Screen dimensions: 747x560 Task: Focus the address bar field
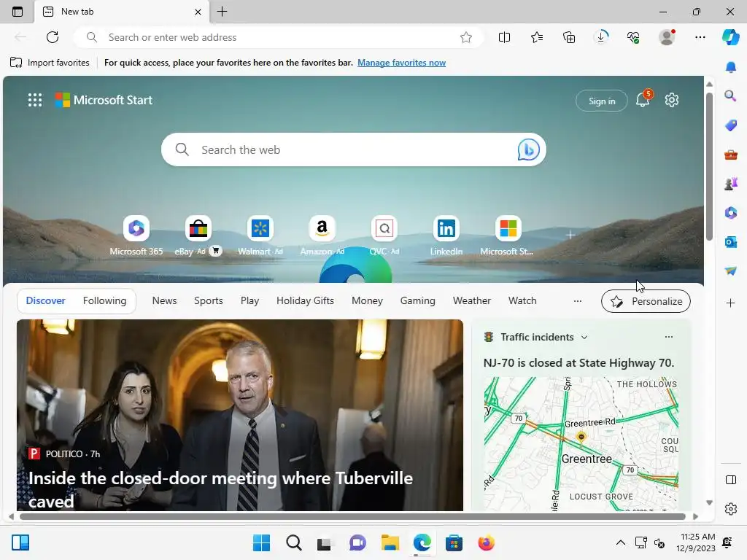click(279, 37)
